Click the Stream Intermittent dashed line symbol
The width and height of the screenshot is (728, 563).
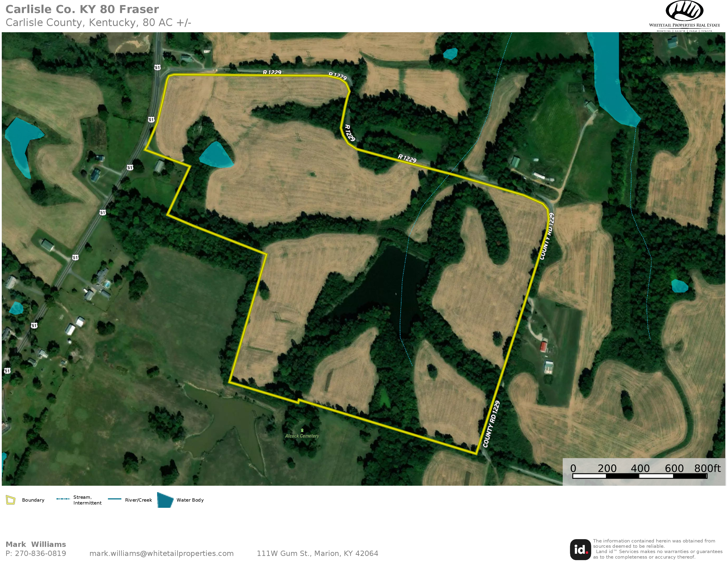click(63, 499)
